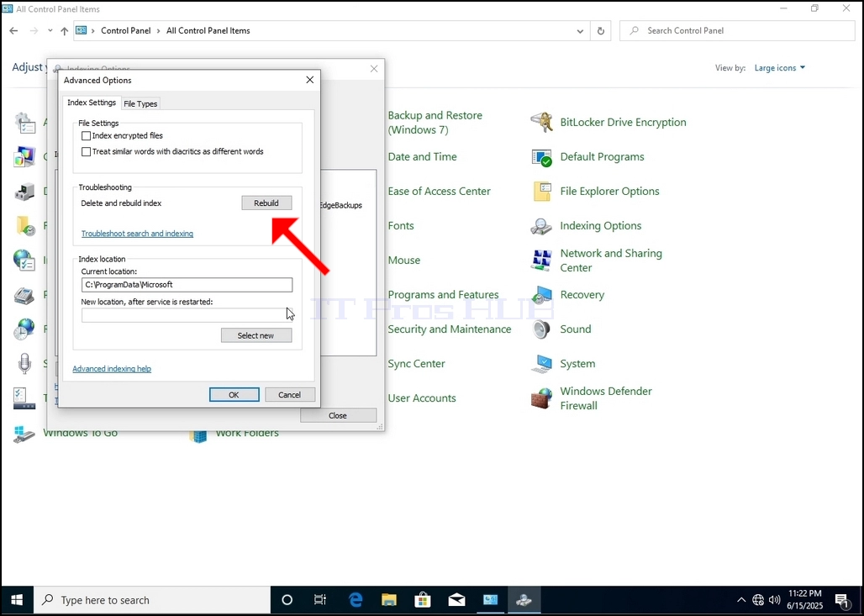Open the Fonts item
Viewport: 864px width, 616px height.
[401, 226]
